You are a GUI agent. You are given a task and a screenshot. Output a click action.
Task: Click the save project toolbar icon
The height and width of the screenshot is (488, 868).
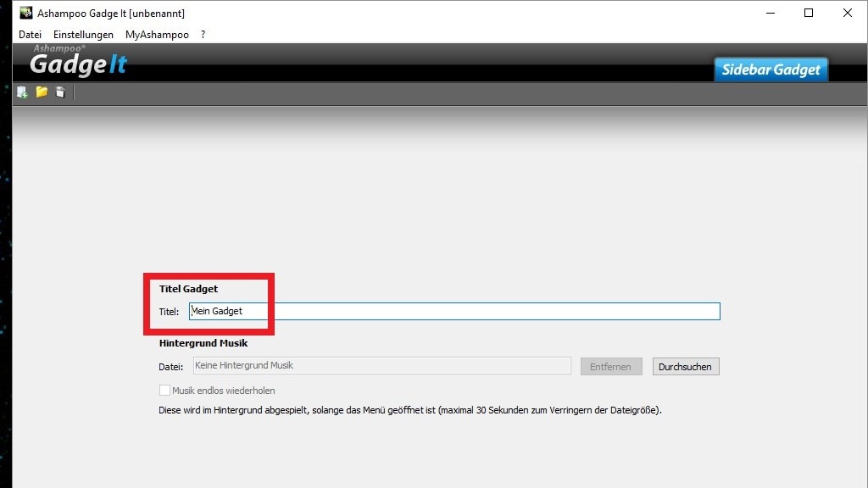click(x=60, y=92)
